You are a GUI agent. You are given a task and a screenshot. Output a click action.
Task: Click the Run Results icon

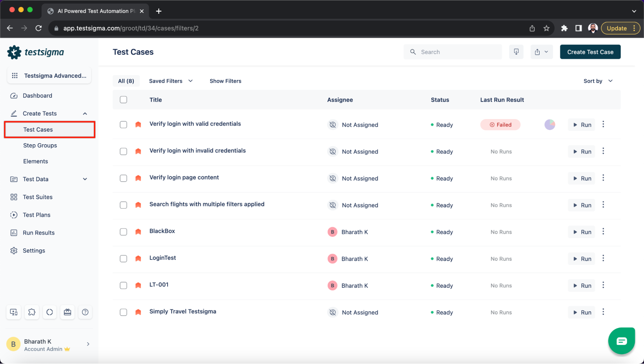tap(14, 233)
